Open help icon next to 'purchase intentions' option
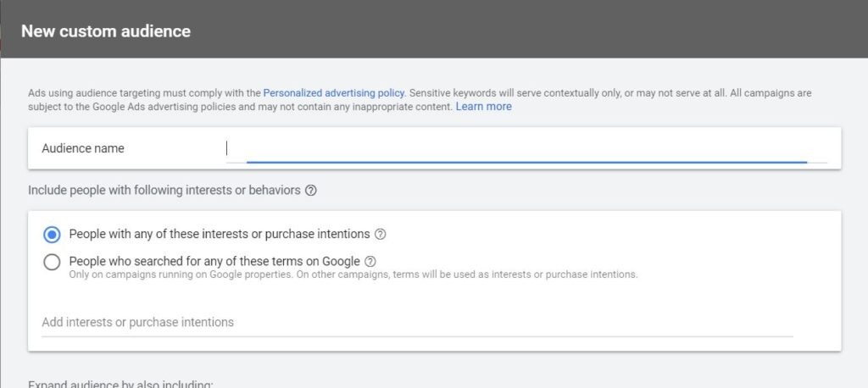 [381, 234]
